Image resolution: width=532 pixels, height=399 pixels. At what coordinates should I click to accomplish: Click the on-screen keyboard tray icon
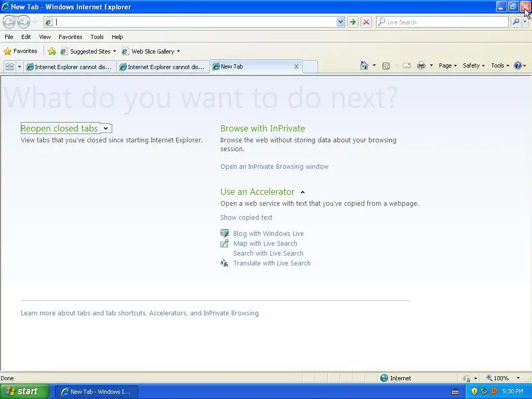455,392
